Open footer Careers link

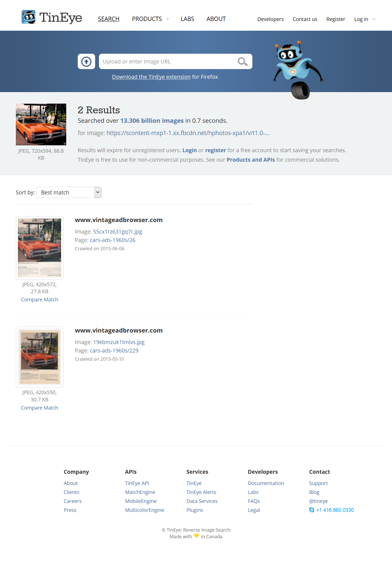click(73, 501)
